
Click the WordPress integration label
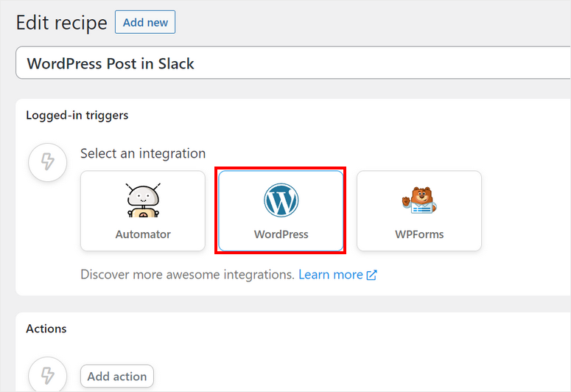tap(281, 234)
